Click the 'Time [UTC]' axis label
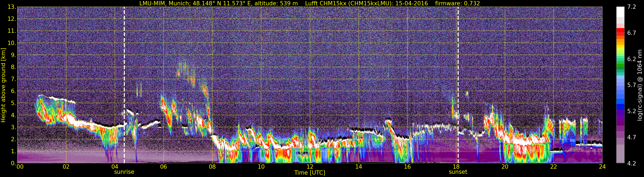The width and height of the screenshot is (644, 177). [310, 173]
